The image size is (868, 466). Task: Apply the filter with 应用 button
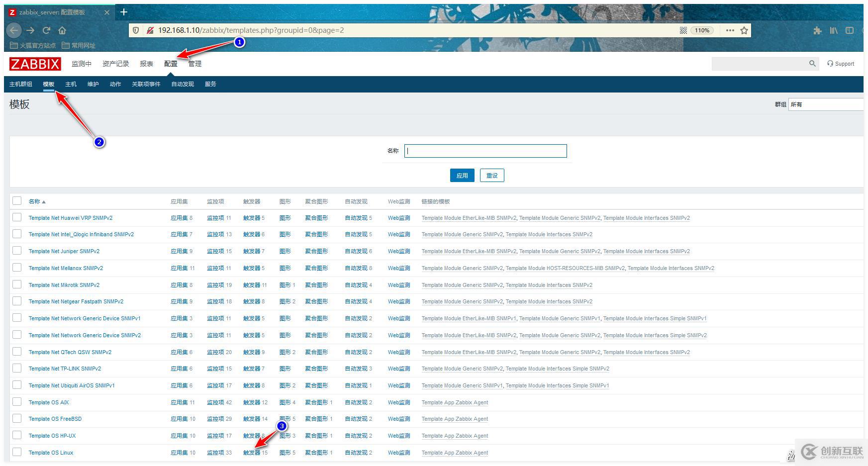pos(462,175)
